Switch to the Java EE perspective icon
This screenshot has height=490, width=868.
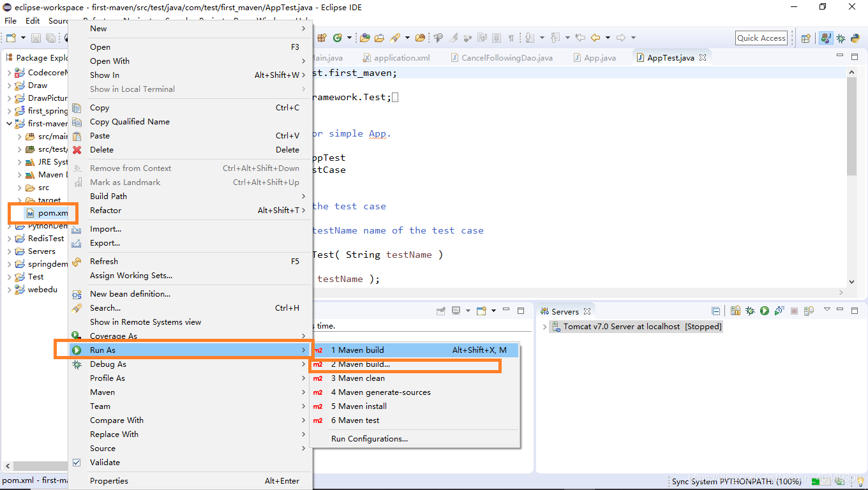click(826, 38)
